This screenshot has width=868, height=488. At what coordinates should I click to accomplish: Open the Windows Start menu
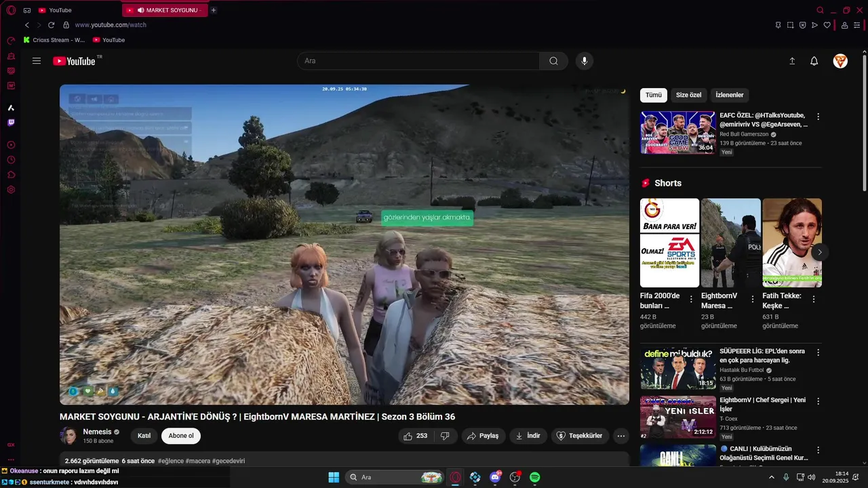pyautogui.click(x=334, y=477)
